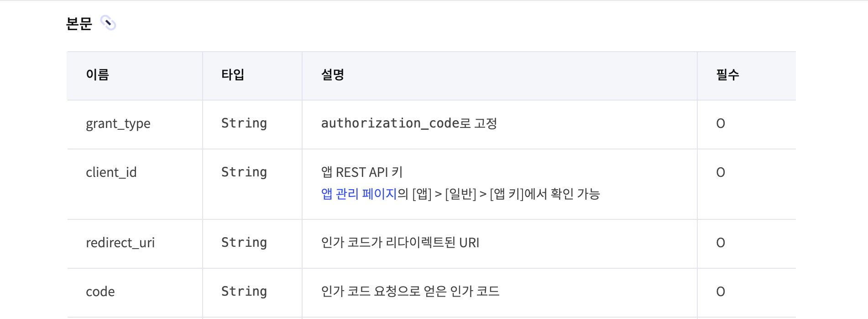
Task: Click the 설명 column header
Action: pos(333,74)
